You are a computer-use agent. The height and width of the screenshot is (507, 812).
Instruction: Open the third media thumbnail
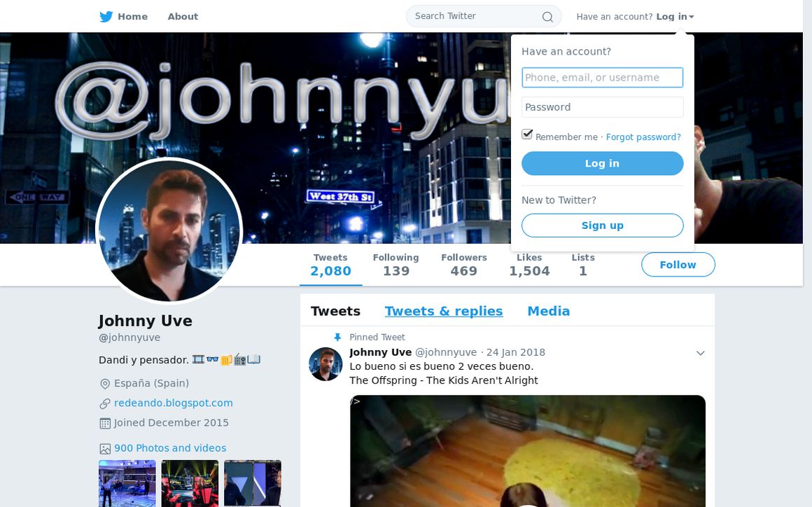(x=253, y=483)
